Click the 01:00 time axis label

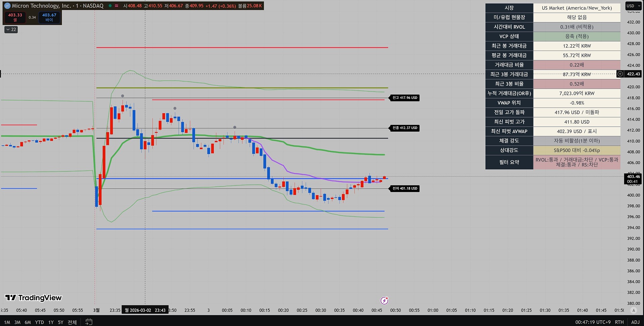tap(433, 310)
